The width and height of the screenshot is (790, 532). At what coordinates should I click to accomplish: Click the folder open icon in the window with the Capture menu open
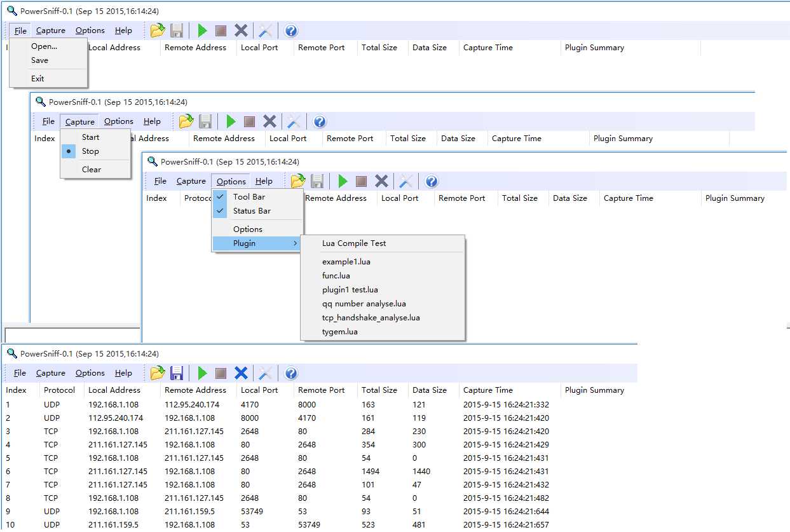tap(186, 121)
